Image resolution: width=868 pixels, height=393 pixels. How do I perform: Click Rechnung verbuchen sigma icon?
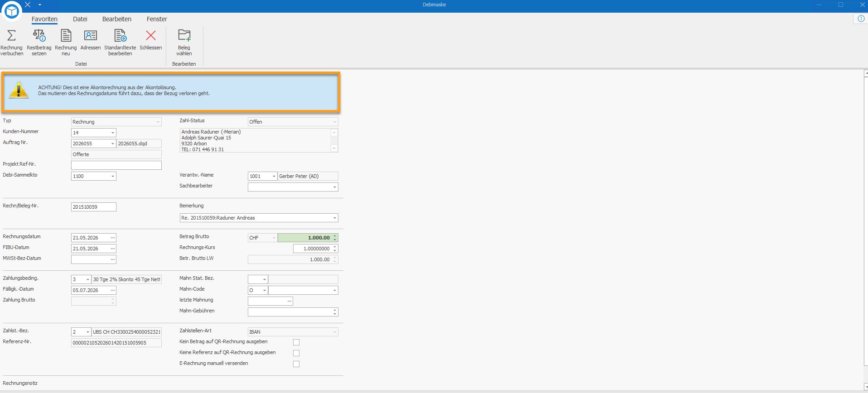[12, 35]
